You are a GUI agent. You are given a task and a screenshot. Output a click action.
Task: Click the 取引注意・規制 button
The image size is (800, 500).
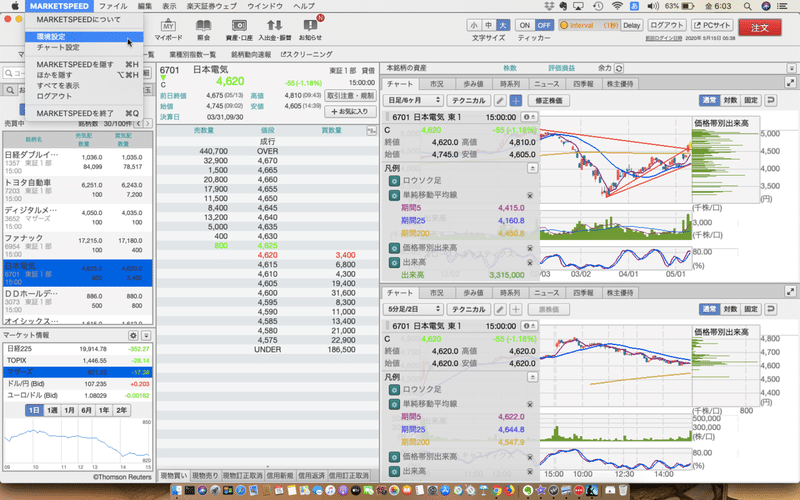point(350,96)
